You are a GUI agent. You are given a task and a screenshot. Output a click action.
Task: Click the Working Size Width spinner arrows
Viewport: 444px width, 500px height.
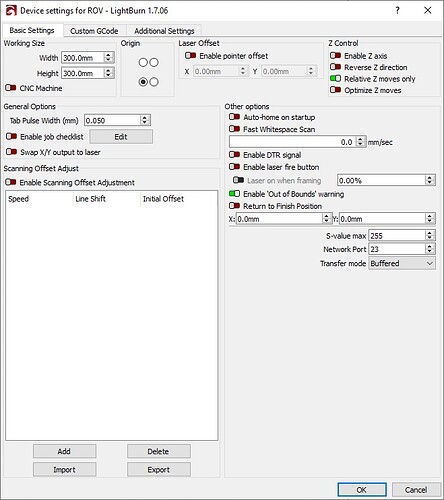click(x=108, y=57)
